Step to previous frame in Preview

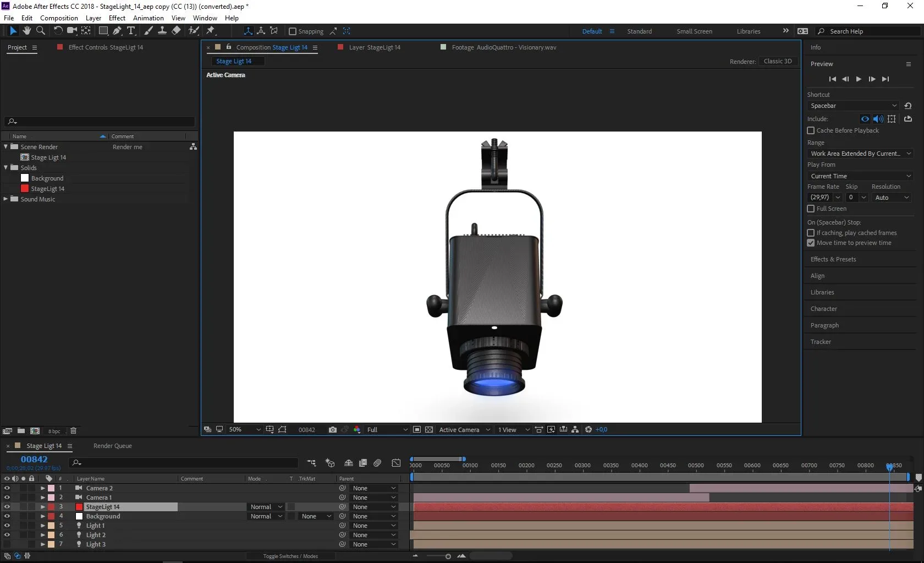pos(845,79)
